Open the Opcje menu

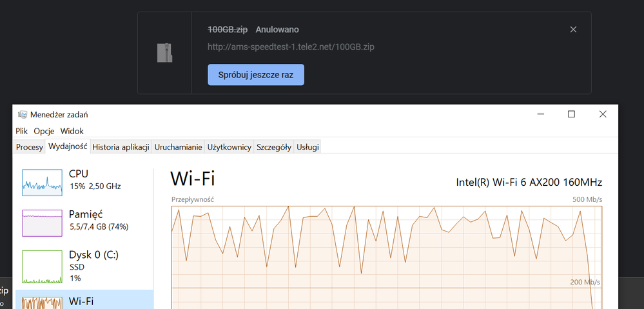[44, 130]
